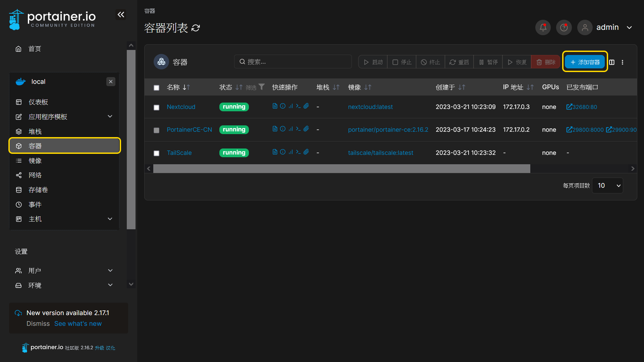Click the red 删除 remove button
644x362 pixels.
[545, 62]
